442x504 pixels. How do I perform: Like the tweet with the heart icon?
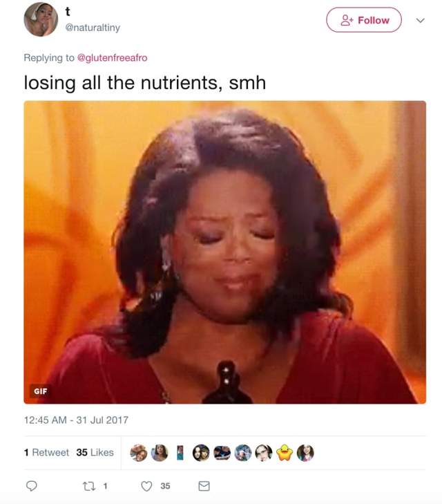pyautogui.click(x=146, y=486)
